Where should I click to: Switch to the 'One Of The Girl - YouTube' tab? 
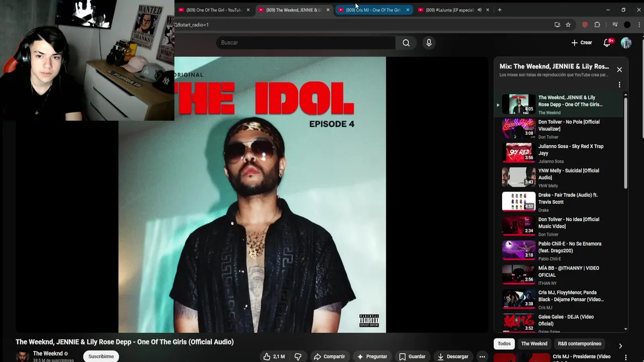tap(214, 10)
